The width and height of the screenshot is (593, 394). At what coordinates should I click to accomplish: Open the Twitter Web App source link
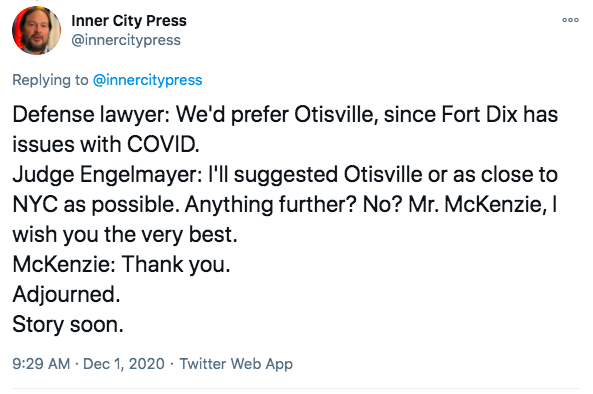pos(236,364)
